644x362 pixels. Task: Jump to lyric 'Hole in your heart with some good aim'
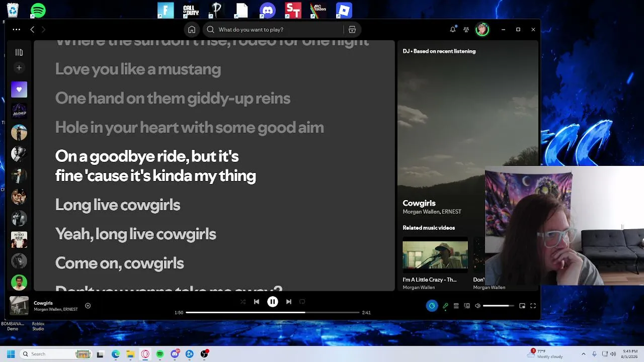click(189, 127)
